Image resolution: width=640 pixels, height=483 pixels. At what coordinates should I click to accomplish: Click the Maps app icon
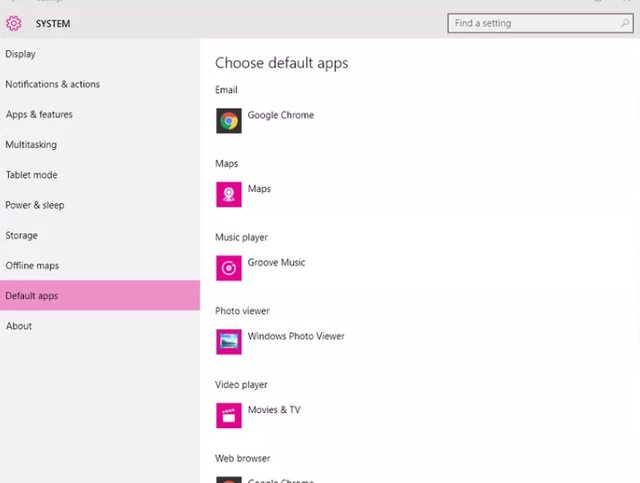click(229, 194)
